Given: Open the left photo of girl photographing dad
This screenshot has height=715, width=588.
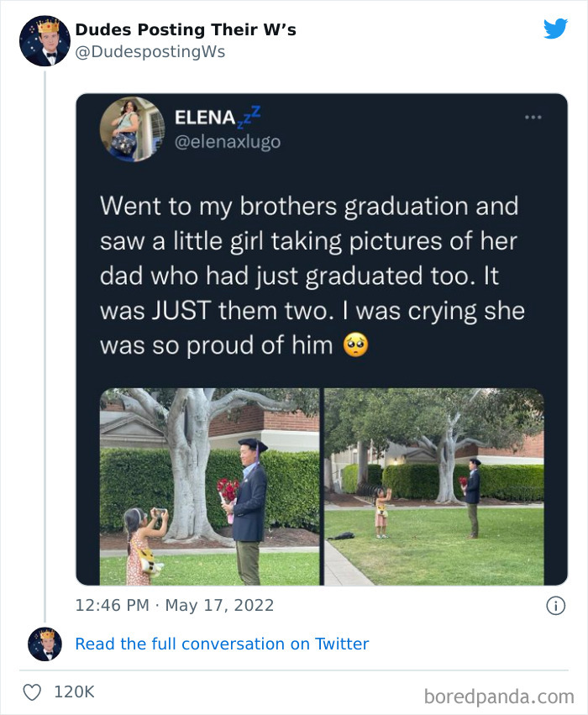Looking at the screenshot, I should click(x=209, y=486).
